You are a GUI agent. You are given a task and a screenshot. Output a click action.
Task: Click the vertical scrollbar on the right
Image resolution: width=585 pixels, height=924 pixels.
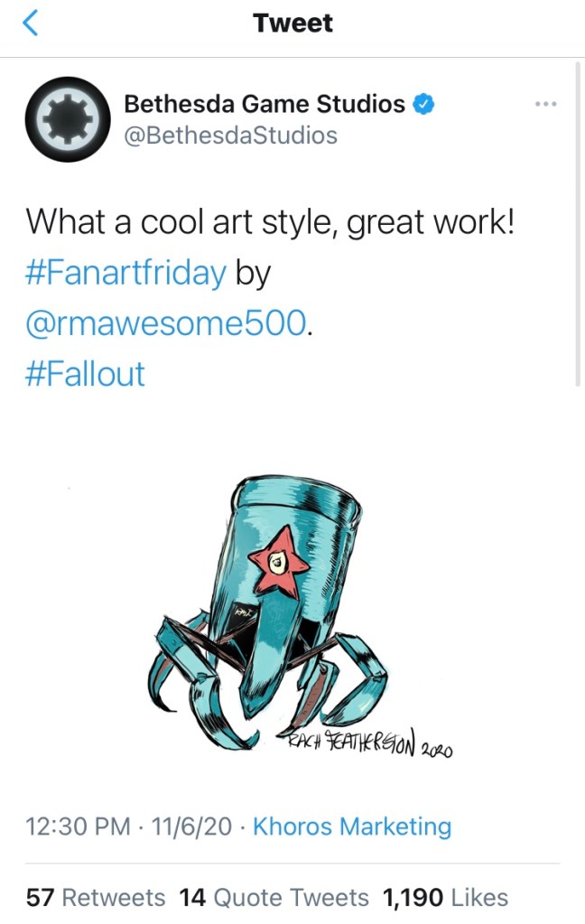(578, 224)
